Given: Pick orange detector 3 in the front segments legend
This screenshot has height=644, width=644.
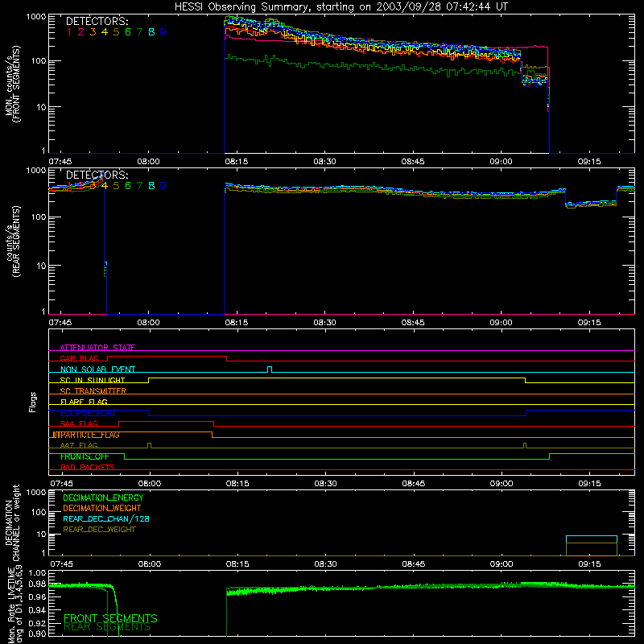Looking at the screenshot, I should click(93, 32).
